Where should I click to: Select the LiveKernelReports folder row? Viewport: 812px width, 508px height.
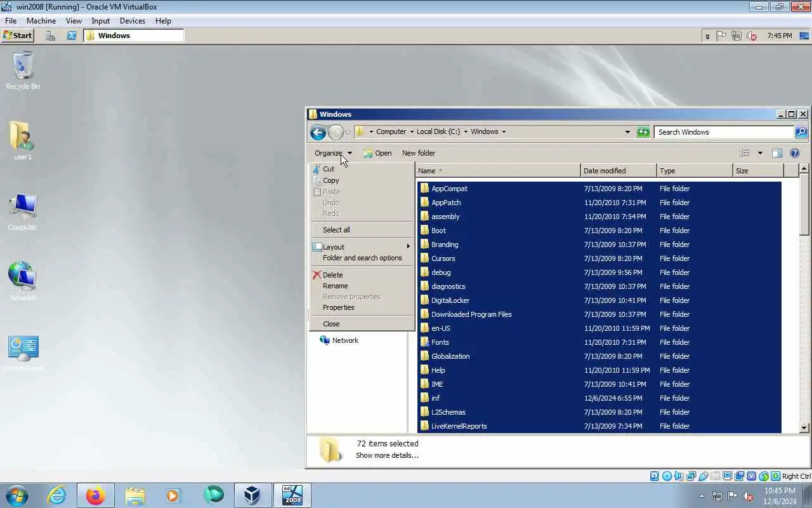(x=599, y=426)
